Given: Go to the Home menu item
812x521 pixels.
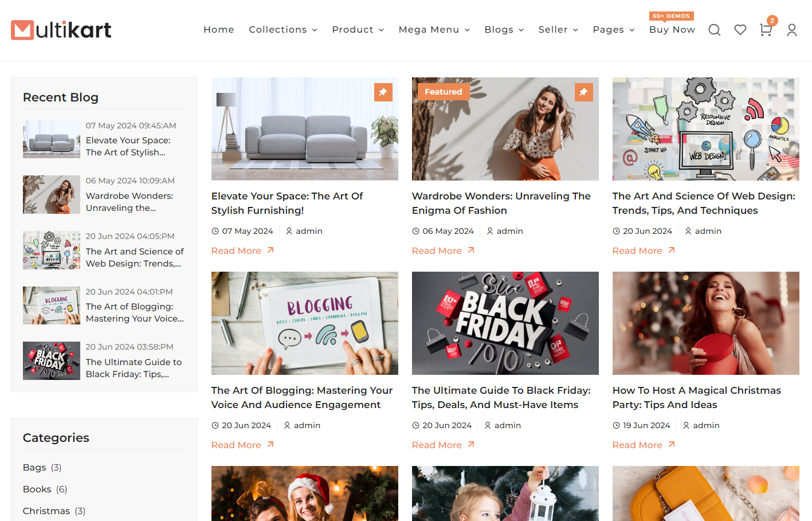Looking at the screenshot, I should pos(219,30).
